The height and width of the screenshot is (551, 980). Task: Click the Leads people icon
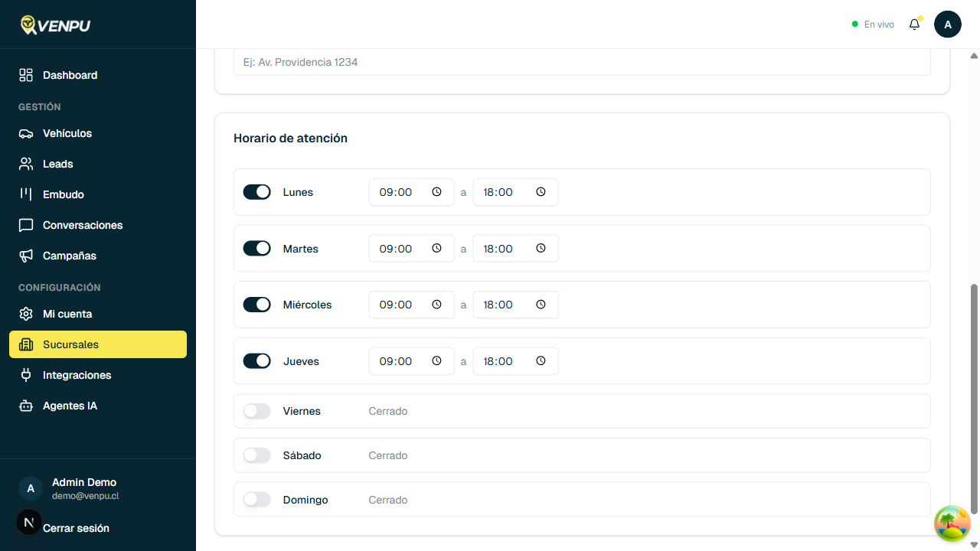pyautogui.click(x=26, y=164)
